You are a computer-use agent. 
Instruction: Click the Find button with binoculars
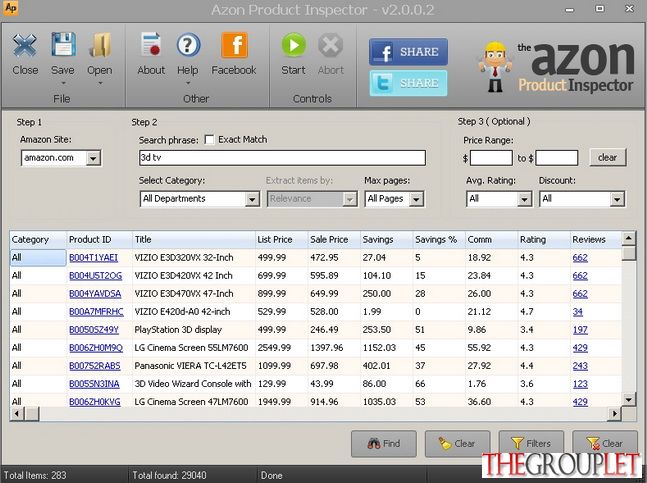pos(384,444)
